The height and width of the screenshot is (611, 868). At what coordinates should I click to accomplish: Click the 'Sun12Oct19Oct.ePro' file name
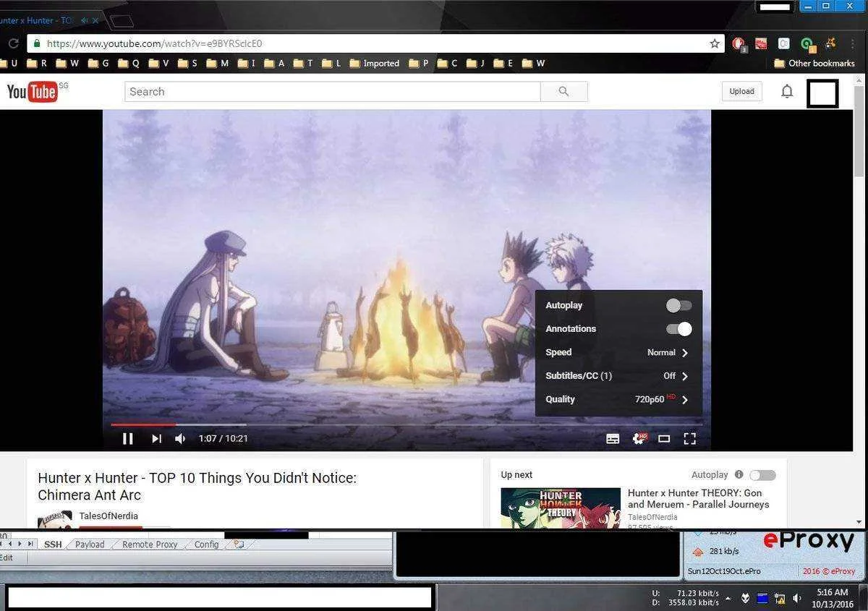click(724, 571)
